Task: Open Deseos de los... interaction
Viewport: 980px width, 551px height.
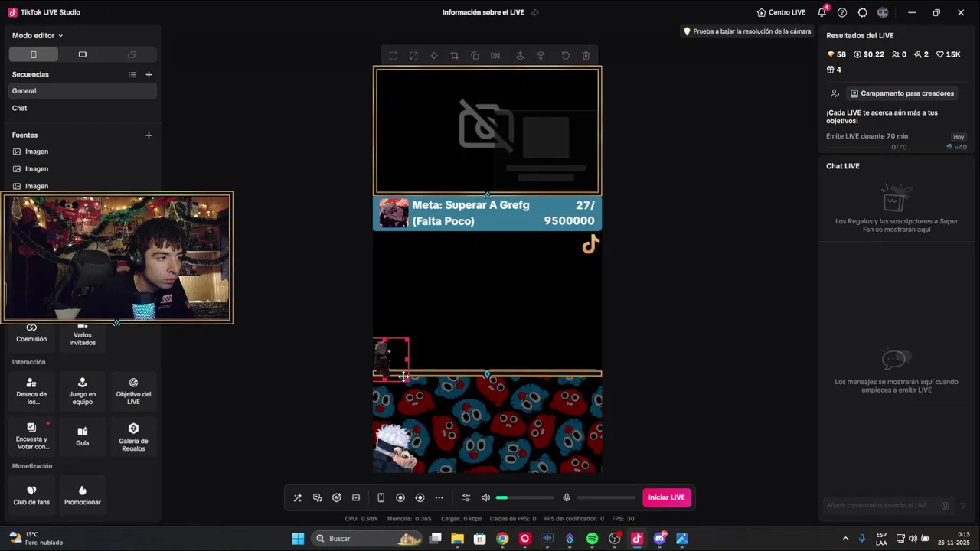Action: click(x=31, y=391)
